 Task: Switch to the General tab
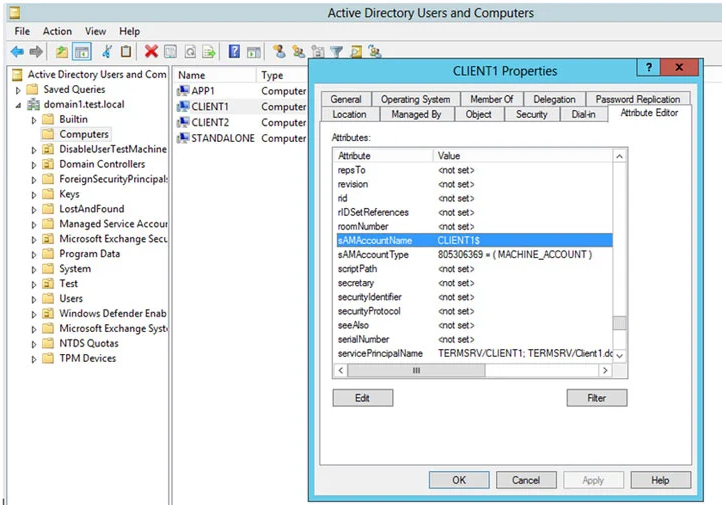point(346,99)
